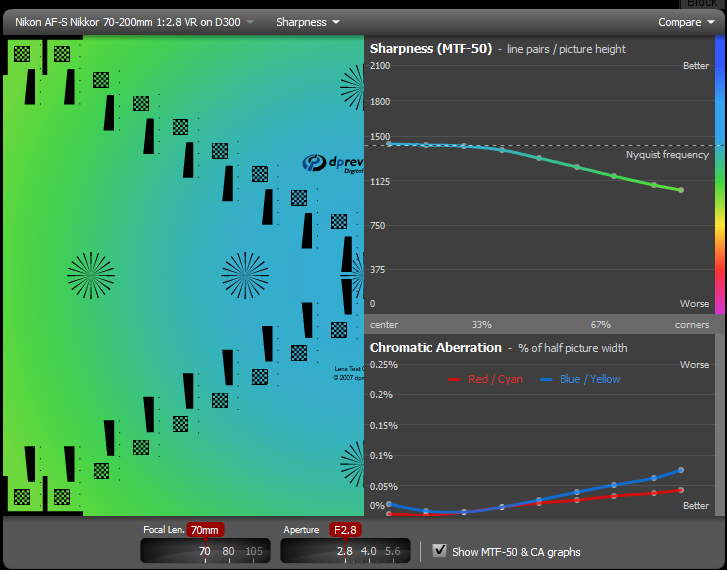Screen dimensions: 727x570
Task: Click the red 70mm focal length indicator
Action: pos(205,530)
